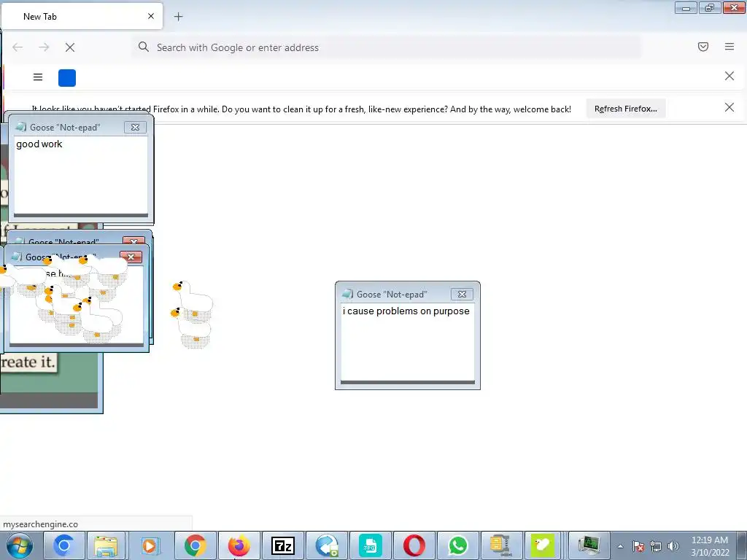This screenshot has height=560, width=747.
Task: Open the hamburger menu beside blue square
Action: point(38,77)
